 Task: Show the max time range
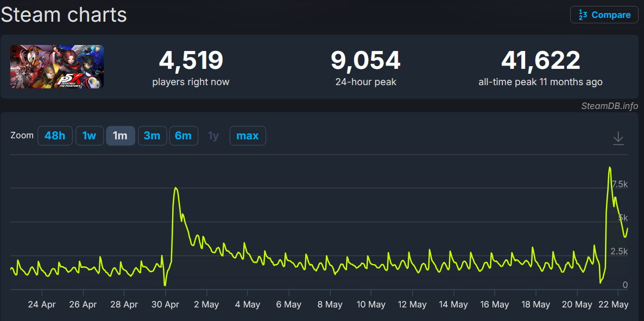[248, 136]
